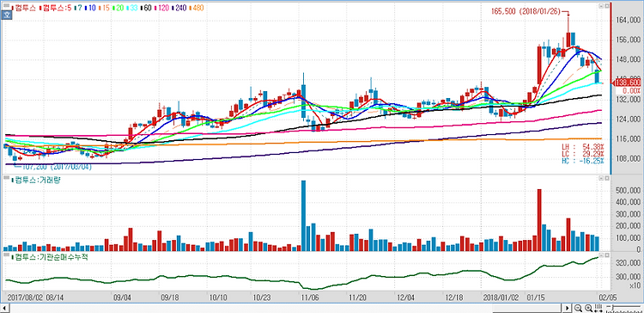The height and width of the screenshot is (313, 644).
Task: Select the 20-day moving average legend
Action: pos(119,8)
